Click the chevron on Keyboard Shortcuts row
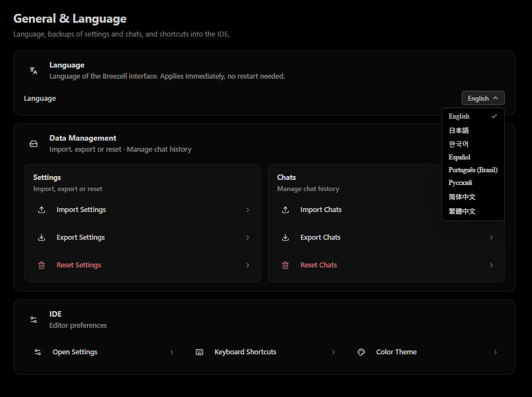 pos(334,352)
